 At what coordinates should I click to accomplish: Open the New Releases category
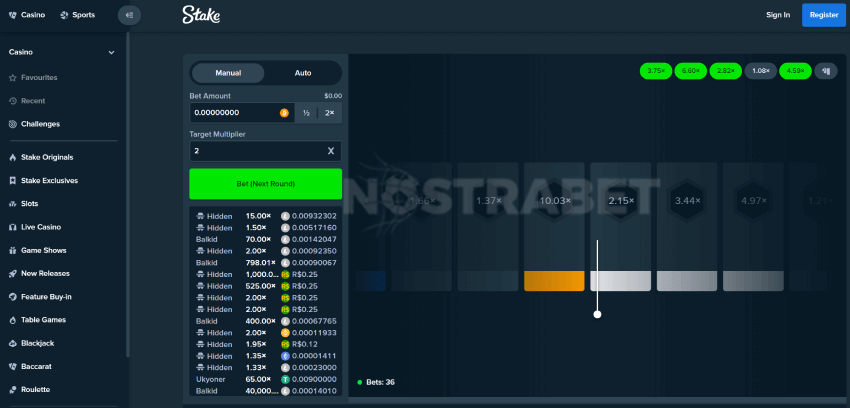(x=39, y=274)
